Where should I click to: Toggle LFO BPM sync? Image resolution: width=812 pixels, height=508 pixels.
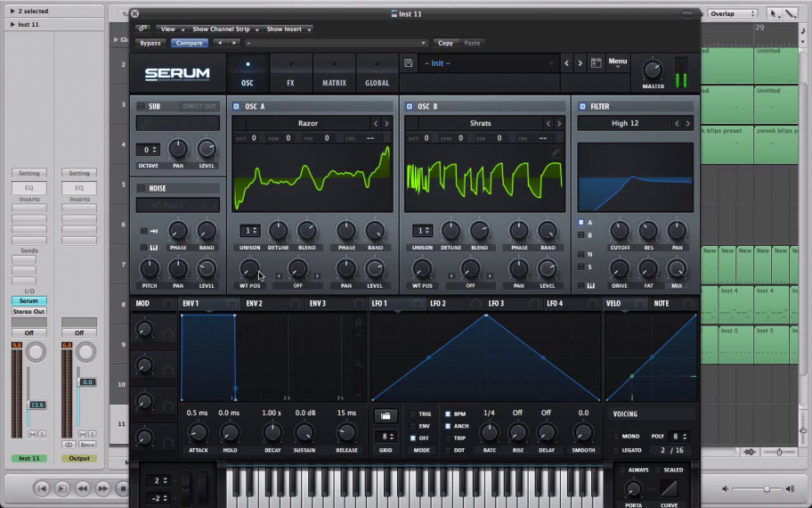448,414
